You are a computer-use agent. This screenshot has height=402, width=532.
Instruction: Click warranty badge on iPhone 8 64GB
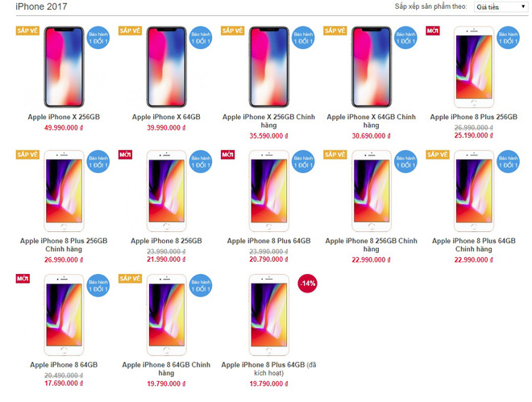[x=98, y=285]
